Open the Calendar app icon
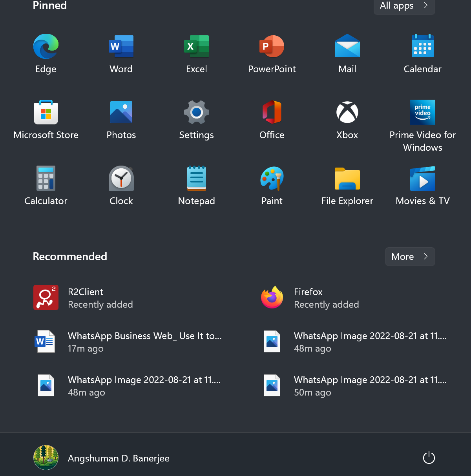Screen dimensions: 471x476 click(423, 46)
